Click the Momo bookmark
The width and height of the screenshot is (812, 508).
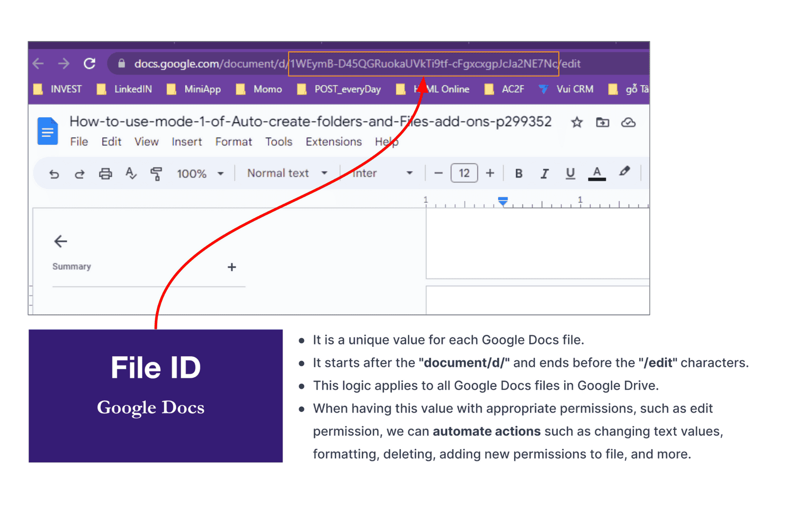coord(267,89)
